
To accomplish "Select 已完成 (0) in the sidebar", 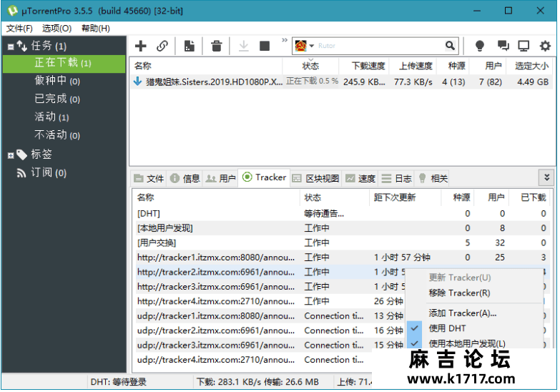I will tap(57, 99).
